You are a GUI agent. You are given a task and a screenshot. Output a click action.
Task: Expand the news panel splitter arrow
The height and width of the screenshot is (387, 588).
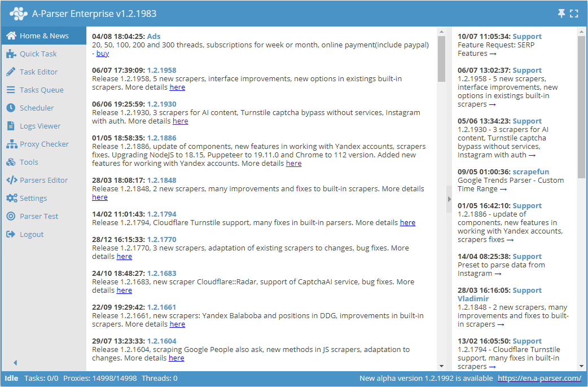click(449, 199)
